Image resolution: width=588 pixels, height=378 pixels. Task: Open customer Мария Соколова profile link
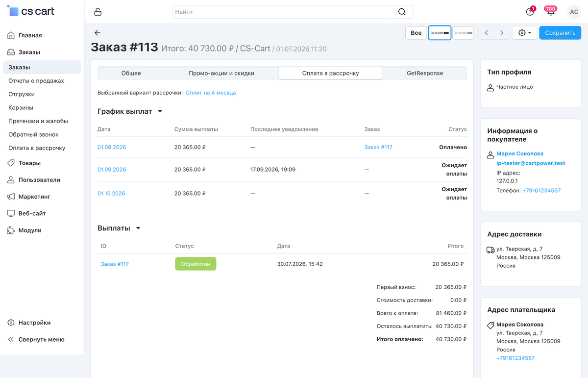520,153
